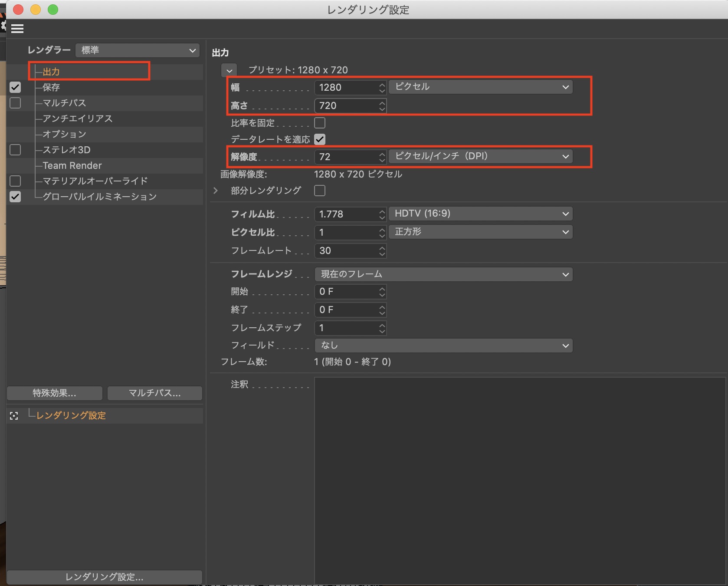Open the hamburger menu icon

17,29
